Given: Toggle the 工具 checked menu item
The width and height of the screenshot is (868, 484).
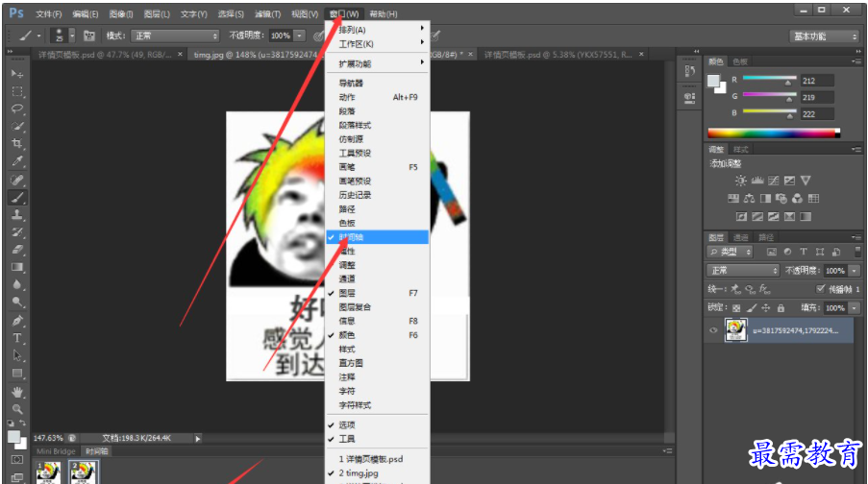Looking at the screenshot, I should coord(377,439).
